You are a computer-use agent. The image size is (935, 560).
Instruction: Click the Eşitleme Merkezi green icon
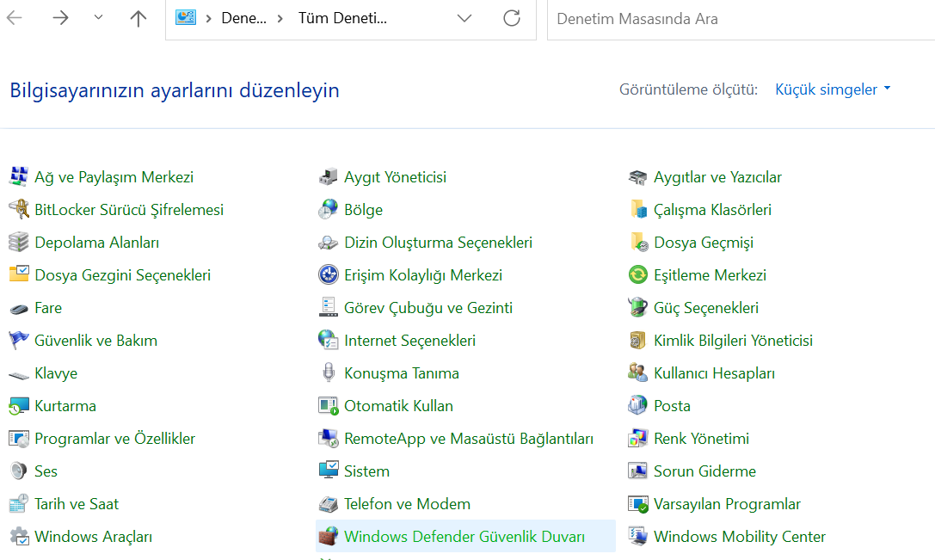pyautogui.click(x=637, y=275)
